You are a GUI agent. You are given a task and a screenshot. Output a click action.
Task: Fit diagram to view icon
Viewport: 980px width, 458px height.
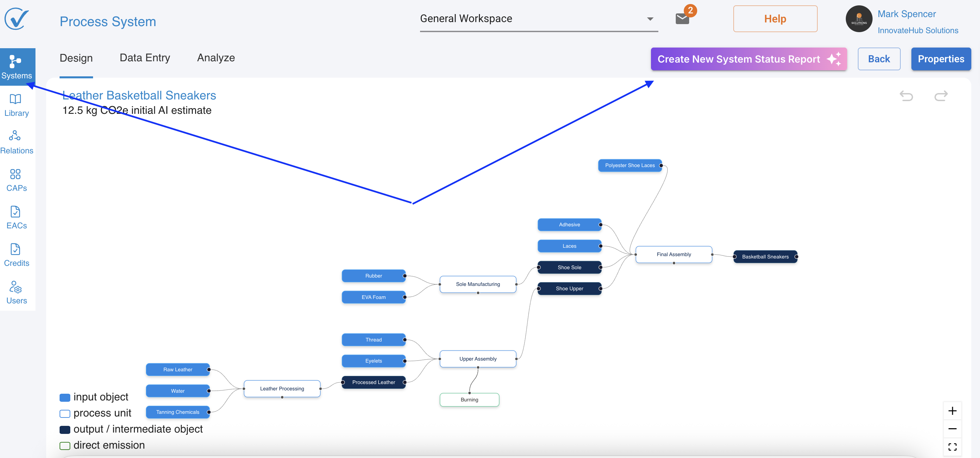pos(952,447)
